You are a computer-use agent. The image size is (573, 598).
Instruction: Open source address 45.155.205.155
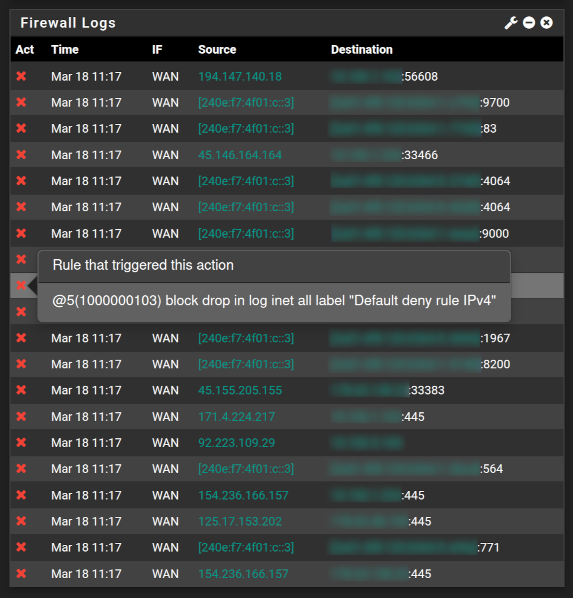pyautogui.click(x=240, y=390)
